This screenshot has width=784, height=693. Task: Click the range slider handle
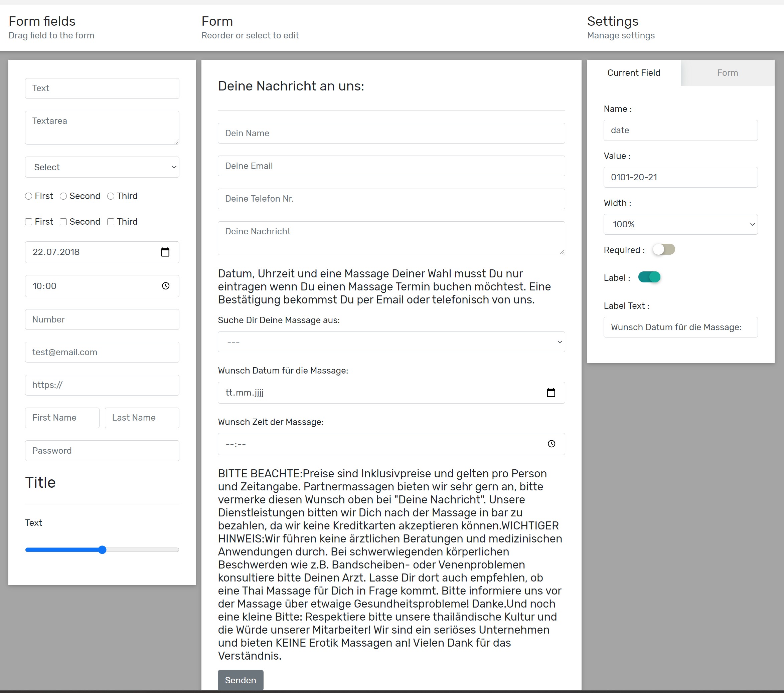(x=102, y=550)
